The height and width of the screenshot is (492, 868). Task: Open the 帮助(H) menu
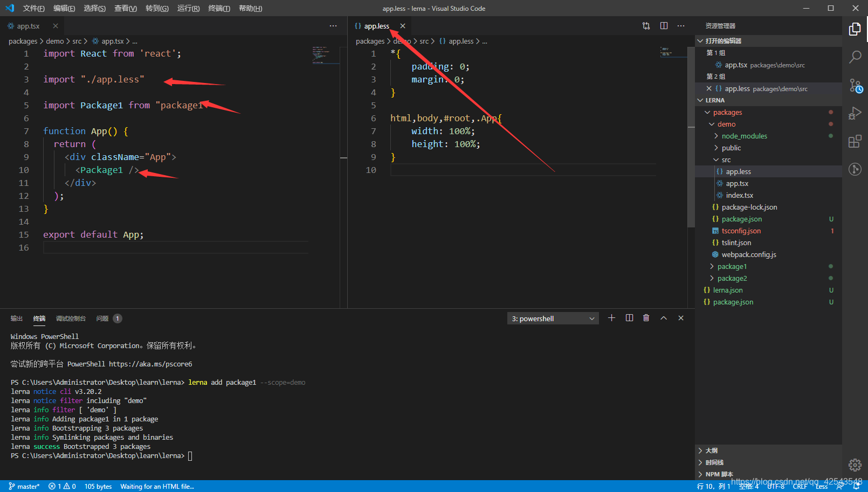(x=250, y=8)
